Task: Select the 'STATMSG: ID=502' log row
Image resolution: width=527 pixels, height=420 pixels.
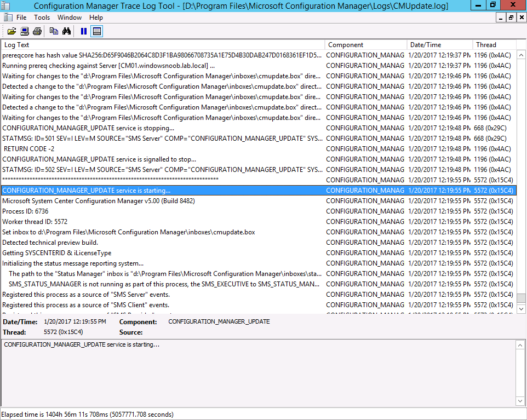Action: pos(259,170)
